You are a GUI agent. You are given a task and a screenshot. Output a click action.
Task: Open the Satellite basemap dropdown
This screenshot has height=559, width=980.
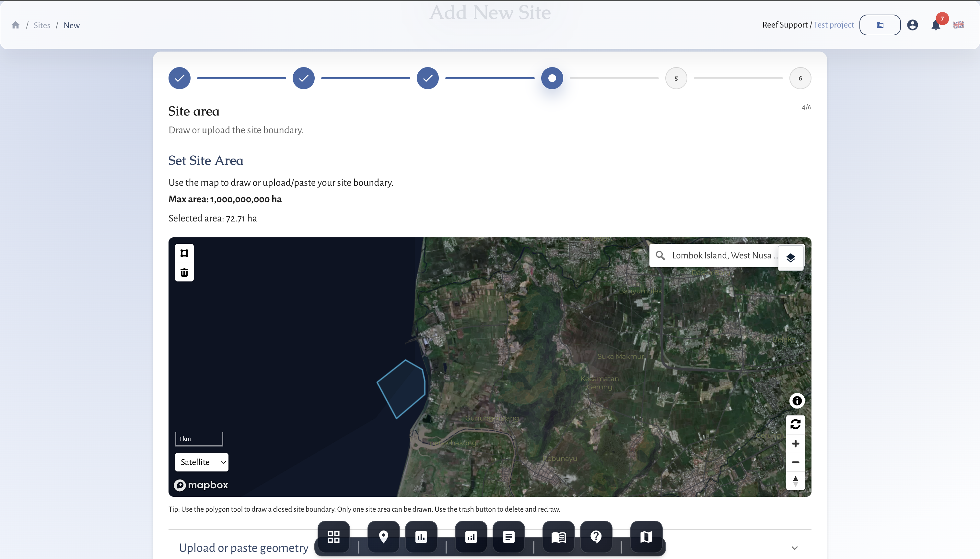tap(202, 462)
